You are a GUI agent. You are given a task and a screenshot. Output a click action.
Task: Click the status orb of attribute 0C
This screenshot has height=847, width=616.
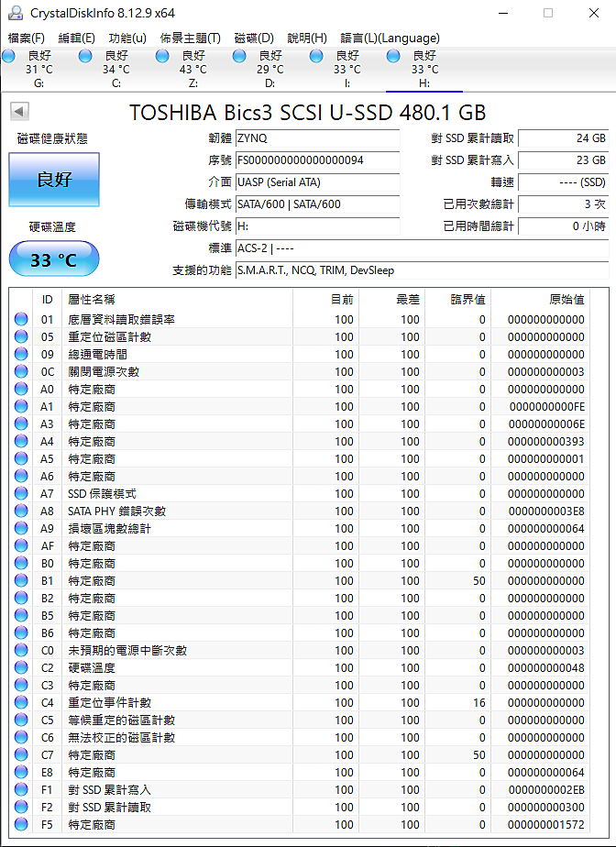click(x=21, y=371)
